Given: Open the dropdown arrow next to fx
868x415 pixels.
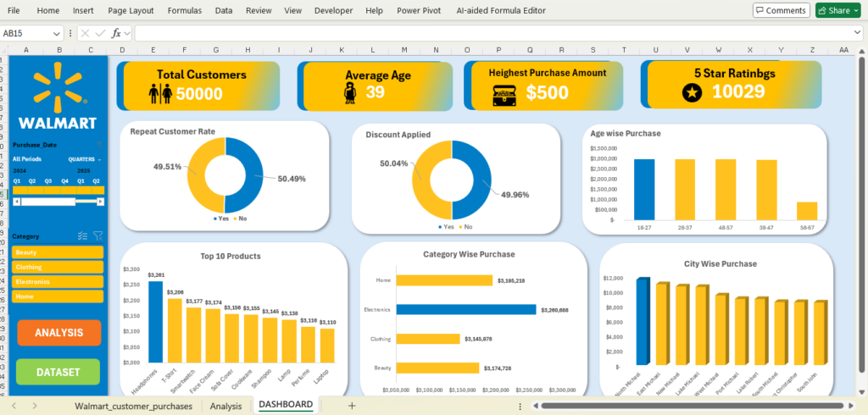Looking at the screenshot, I should [127, 33].
